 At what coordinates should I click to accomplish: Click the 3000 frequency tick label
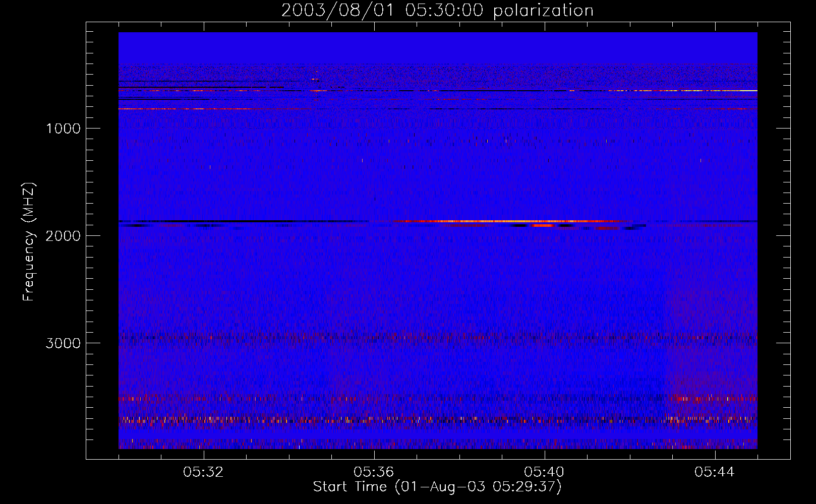[63, 343]
